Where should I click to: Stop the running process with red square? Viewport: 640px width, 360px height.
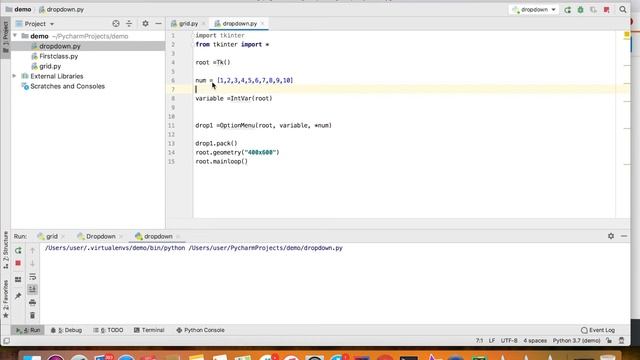coord(18,264)
